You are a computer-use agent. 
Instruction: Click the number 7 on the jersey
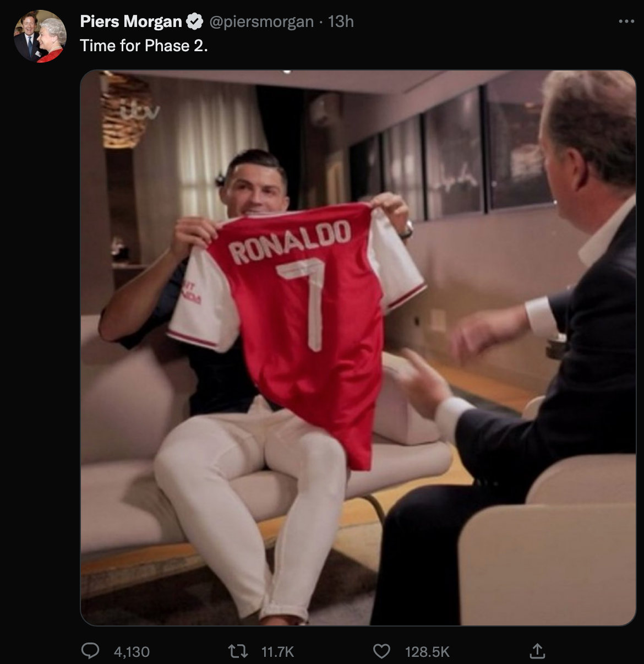(x=306, y=300)
